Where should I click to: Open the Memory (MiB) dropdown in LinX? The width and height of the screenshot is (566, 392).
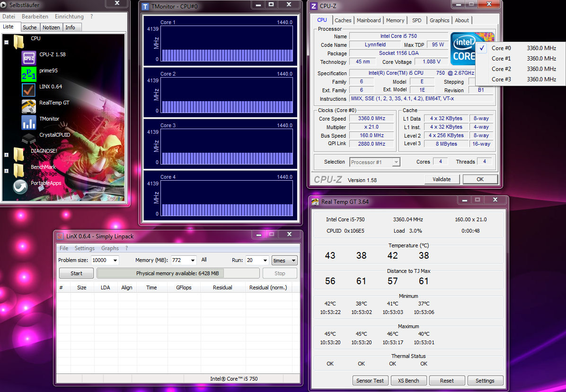(x=193, y=261)
